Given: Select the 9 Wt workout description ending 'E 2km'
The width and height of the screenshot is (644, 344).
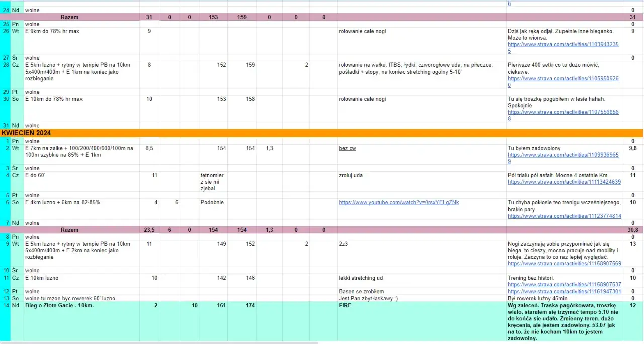Looking at the screenshot, I should [82, 254].
